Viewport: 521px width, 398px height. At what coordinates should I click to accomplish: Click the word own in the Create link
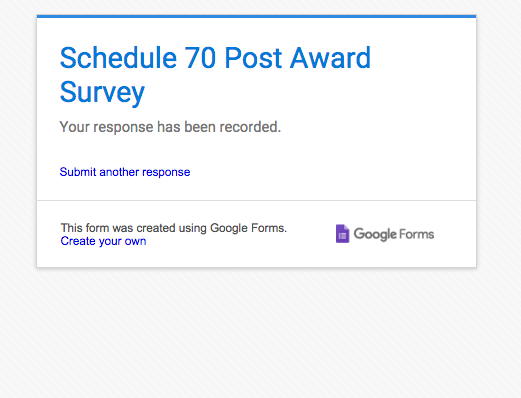click(x=135, y=241)
